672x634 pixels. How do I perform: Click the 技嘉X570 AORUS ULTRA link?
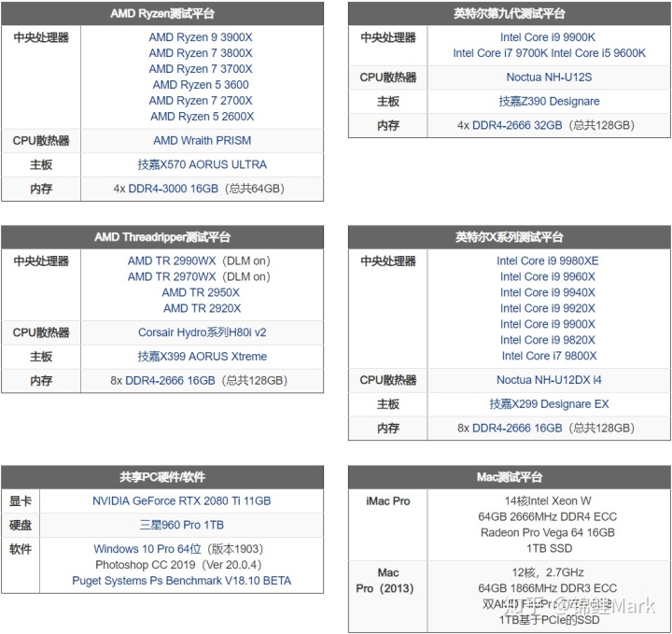click(202, 164)
